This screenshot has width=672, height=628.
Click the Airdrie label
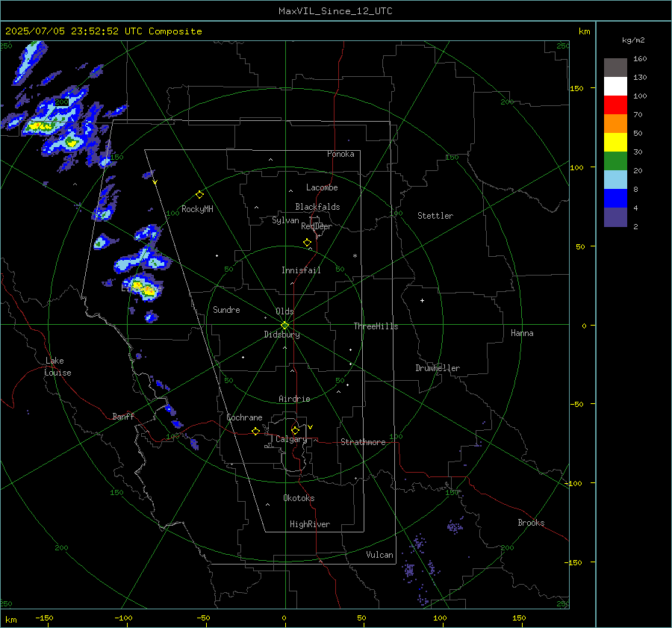point(294,399)
